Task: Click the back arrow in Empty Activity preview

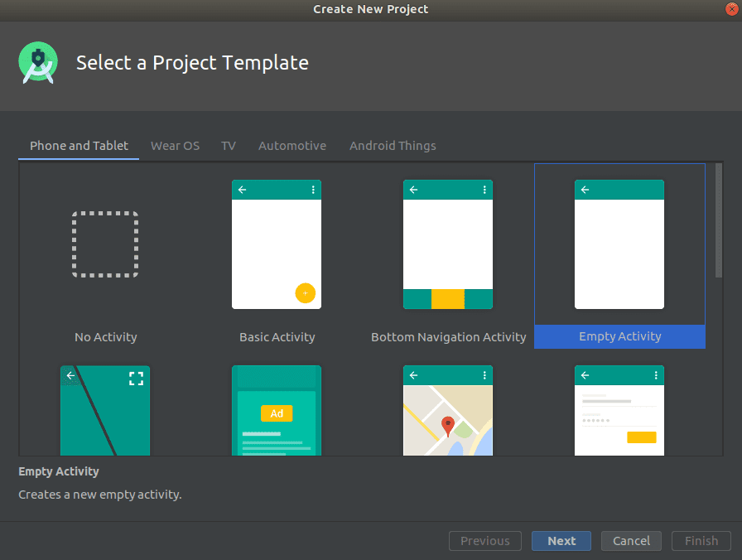Action: coord(585,190)
